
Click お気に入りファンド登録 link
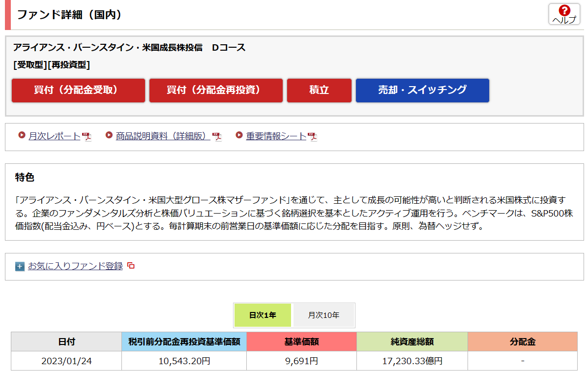75,266
